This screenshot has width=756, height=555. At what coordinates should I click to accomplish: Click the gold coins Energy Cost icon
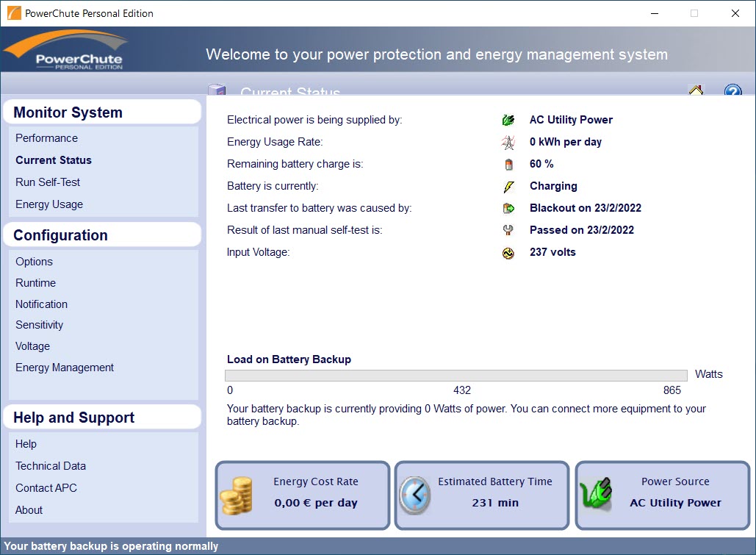pyautogui.click(x=237, y=495)
